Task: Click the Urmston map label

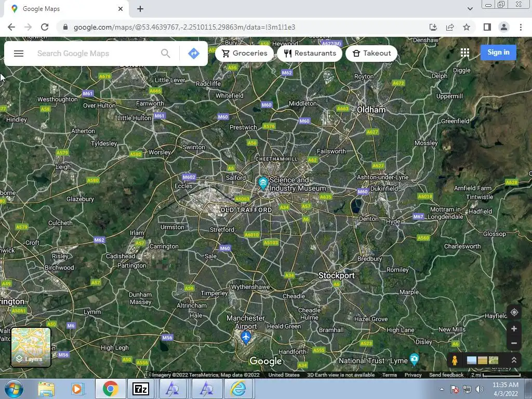Action: click(172, 227)
